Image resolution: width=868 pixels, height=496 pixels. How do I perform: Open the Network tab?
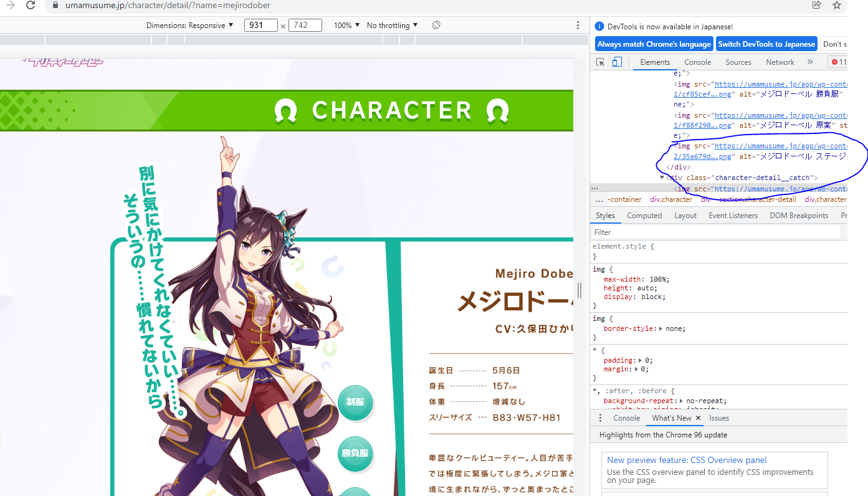[x=780, y=62]
